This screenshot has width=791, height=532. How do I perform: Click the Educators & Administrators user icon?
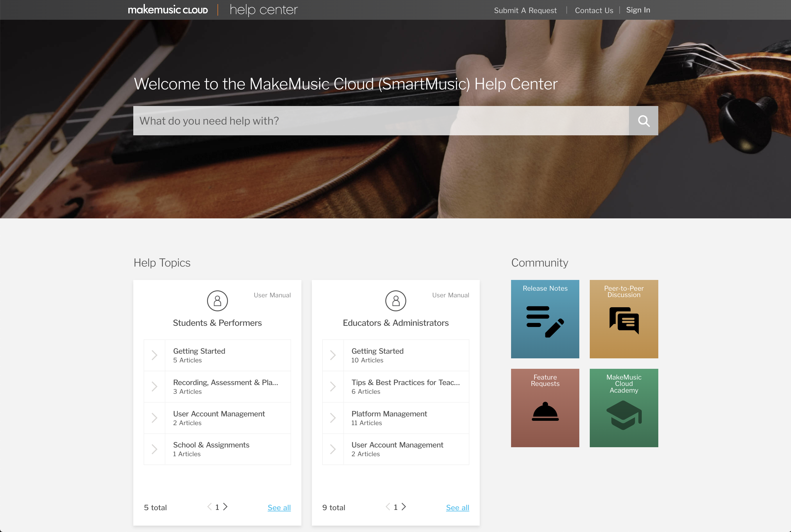[x=395, y=301]
